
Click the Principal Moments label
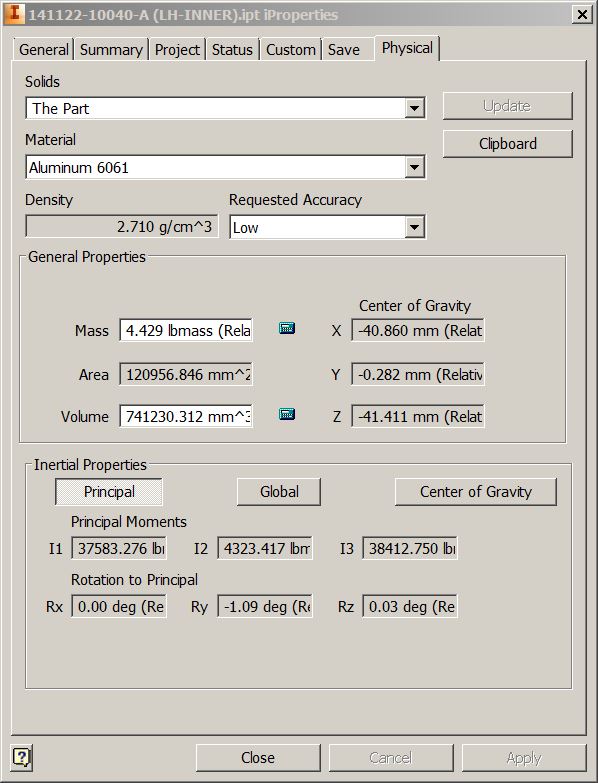tap(129, 522)
